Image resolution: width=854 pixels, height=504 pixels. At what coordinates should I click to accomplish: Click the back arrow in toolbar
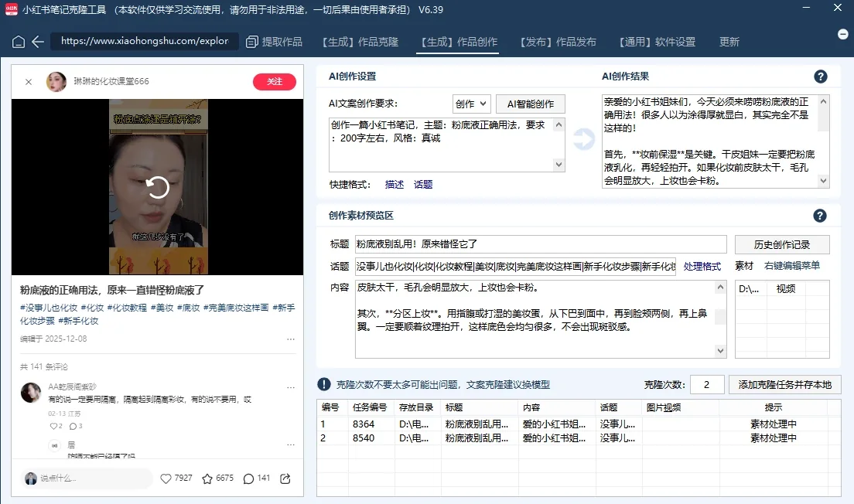pyautogui.click(x=38, y=42)
